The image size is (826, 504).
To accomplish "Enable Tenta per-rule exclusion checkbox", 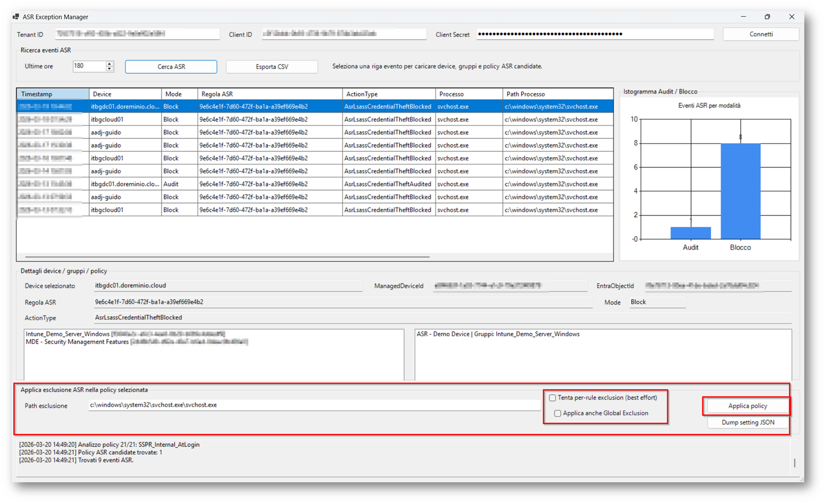I will click(x=552, y=398).
